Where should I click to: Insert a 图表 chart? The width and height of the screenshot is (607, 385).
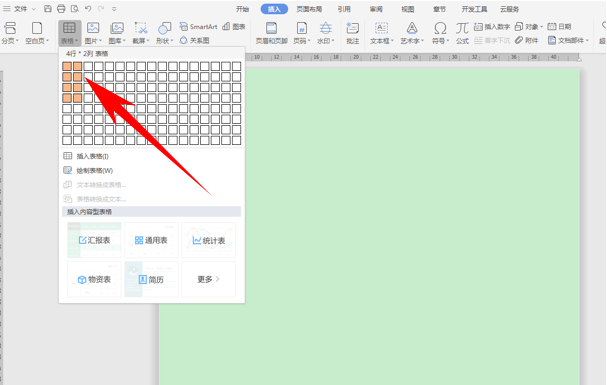234,26
